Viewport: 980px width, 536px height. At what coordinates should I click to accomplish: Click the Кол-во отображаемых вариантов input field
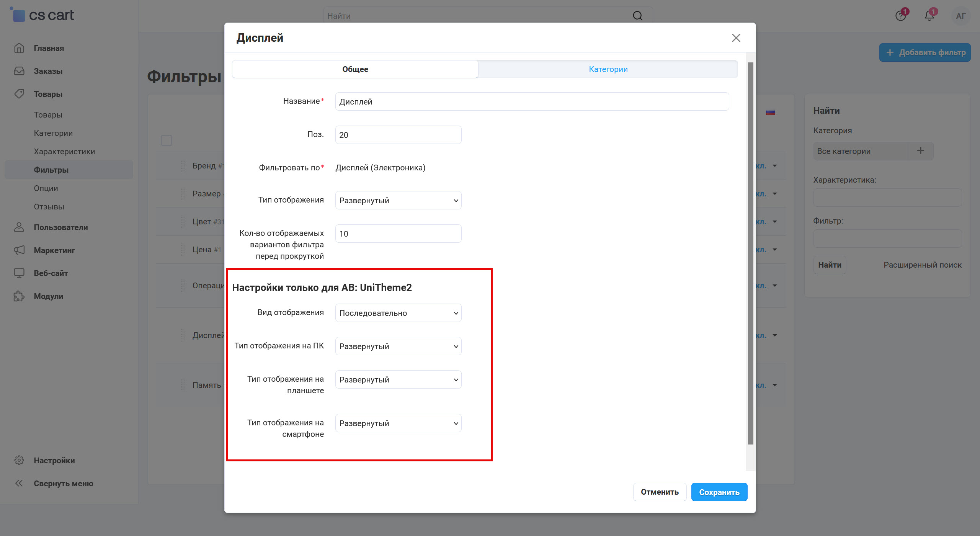click(399, 234)
